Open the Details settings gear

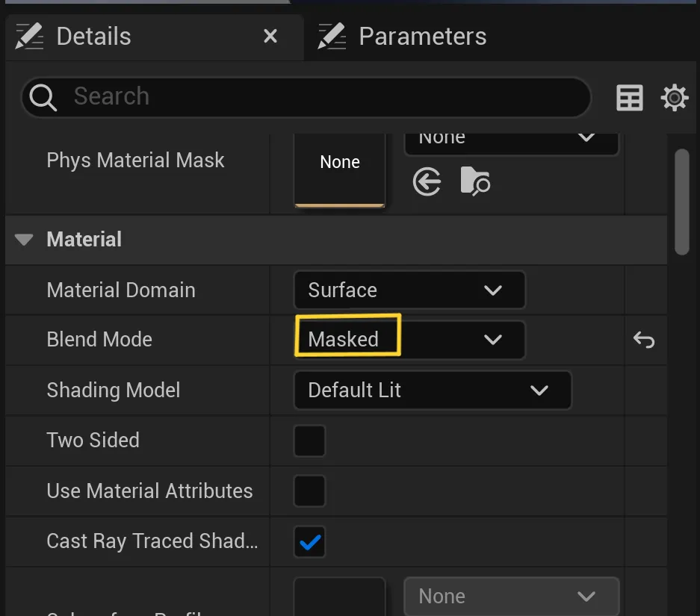click(674, 97)
